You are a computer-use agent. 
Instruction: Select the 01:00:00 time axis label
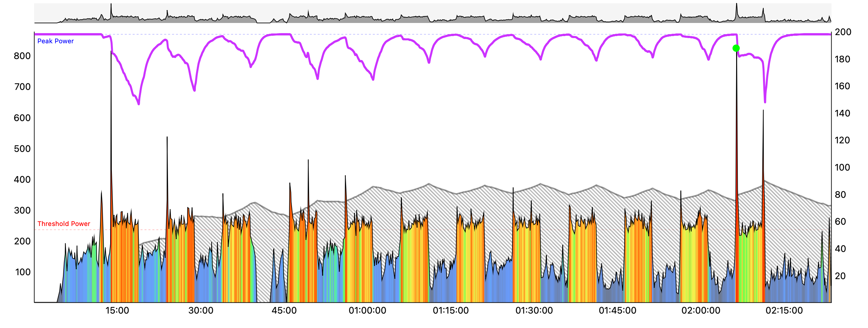pos(367,311)
